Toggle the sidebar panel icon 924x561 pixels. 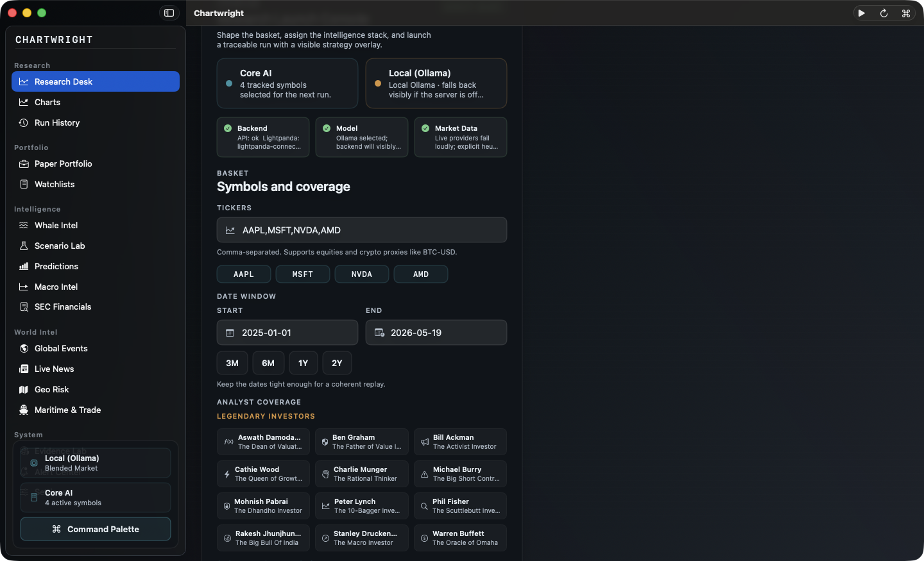tap(169, 13)
